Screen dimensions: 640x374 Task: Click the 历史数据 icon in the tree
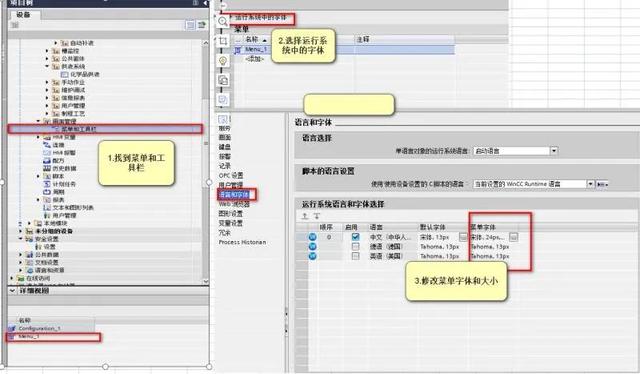pos(47,168)
